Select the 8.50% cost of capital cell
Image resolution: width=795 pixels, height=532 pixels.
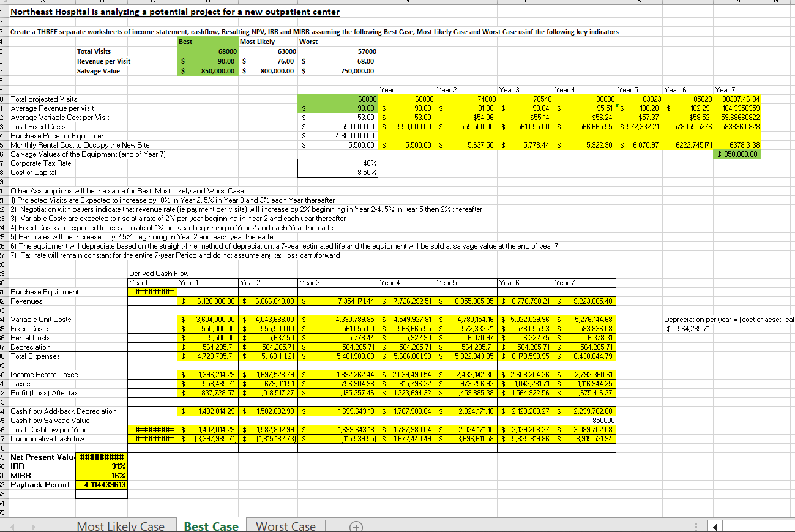click(x=338, y=173)
